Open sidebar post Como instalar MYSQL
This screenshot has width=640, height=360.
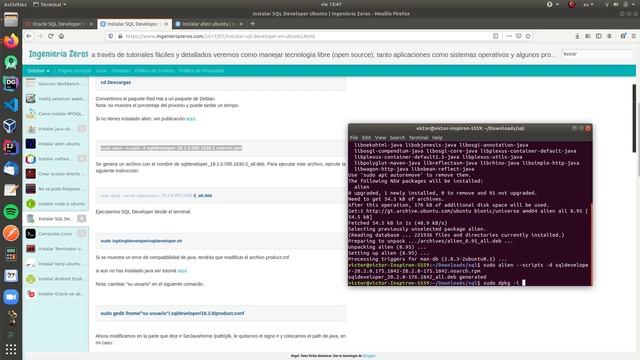56,113
